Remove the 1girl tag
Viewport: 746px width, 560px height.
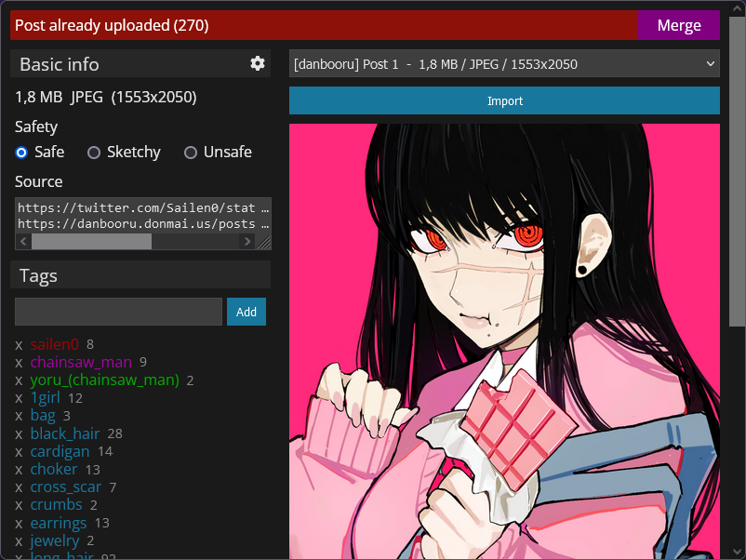click(19, 399)
